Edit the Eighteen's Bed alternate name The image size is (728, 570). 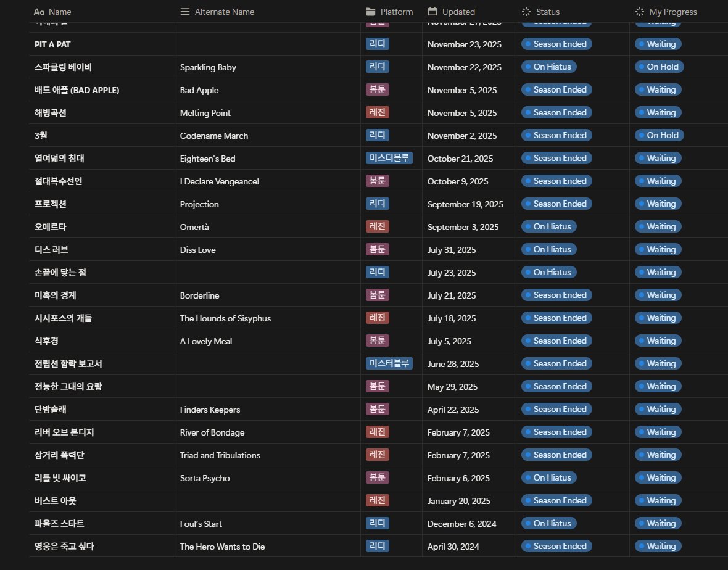(x=207, y=159)
